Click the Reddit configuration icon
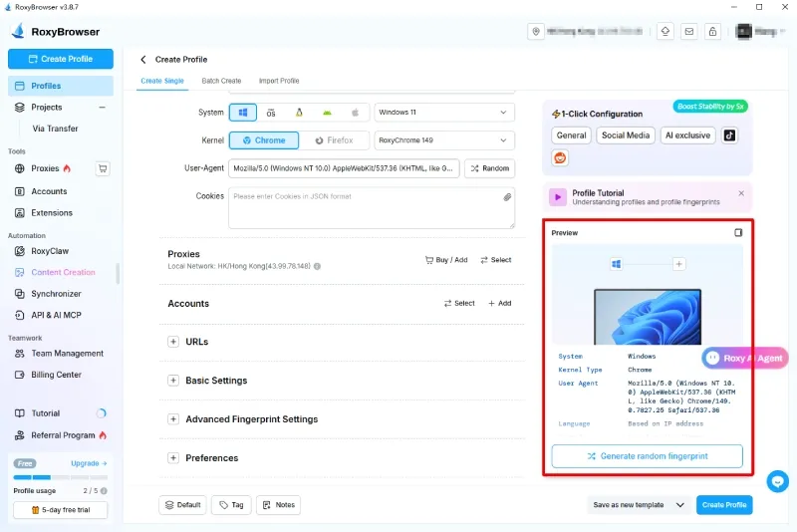This screenshot has height=532, width=797. (x=560, y=157)
